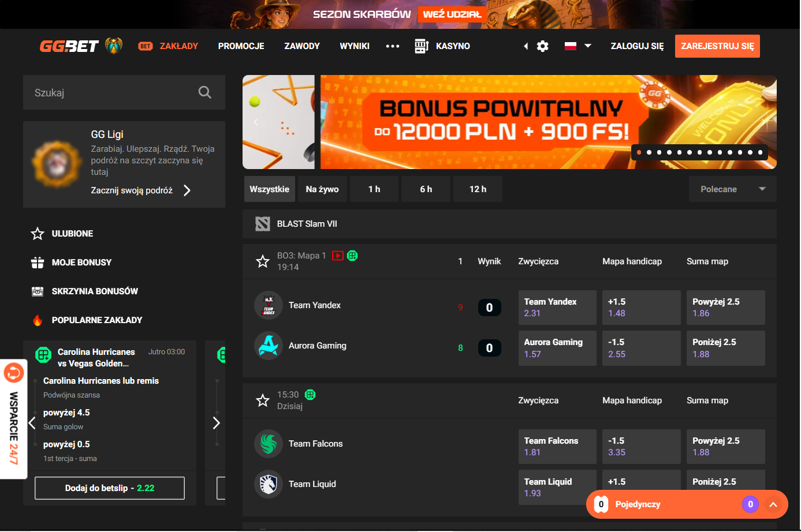The image size is (801, 532).
Task: Click the first promo carousel dot
Action: point(639,152)
